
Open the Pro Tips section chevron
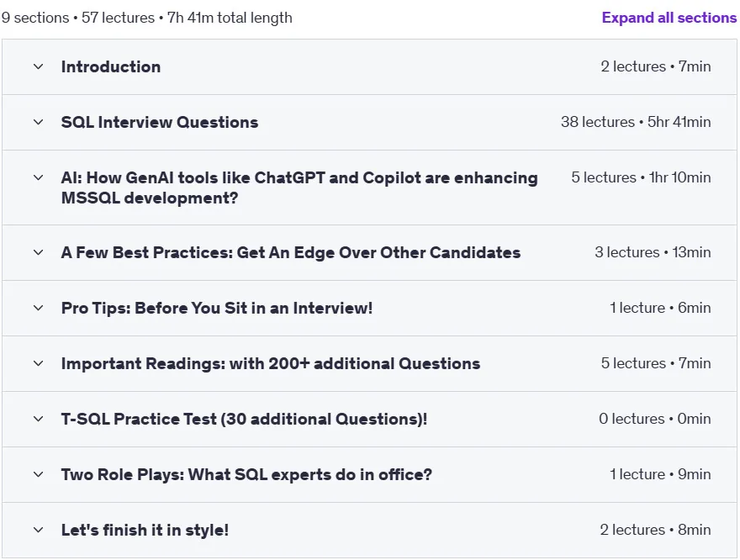point(38,308)
